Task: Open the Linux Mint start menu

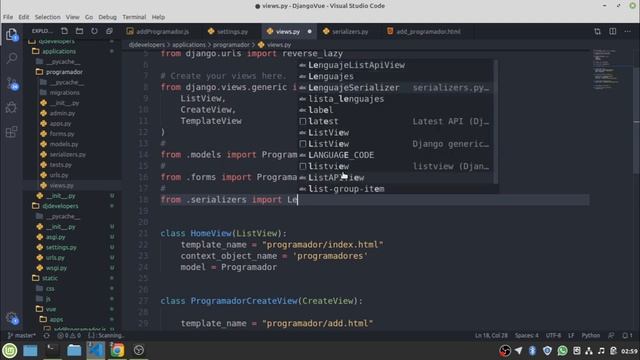Action: click(10, 350)
